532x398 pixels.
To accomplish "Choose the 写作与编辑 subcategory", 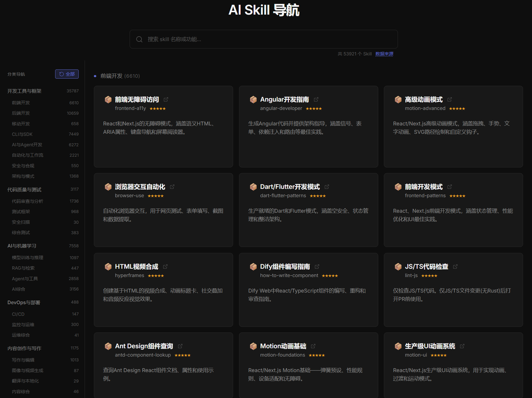I will [45, 360].
